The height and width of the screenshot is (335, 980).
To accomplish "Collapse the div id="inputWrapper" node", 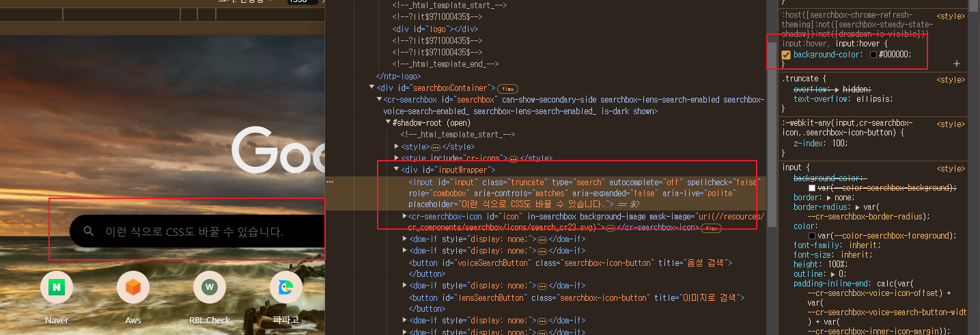I will tap(396, 170).
